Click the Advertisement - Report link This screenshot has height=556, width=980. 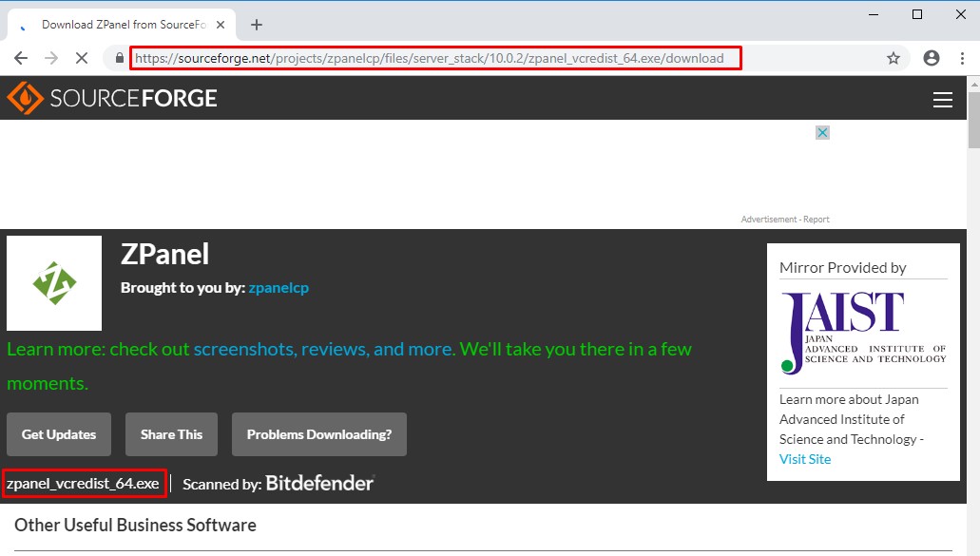(785, 220)
